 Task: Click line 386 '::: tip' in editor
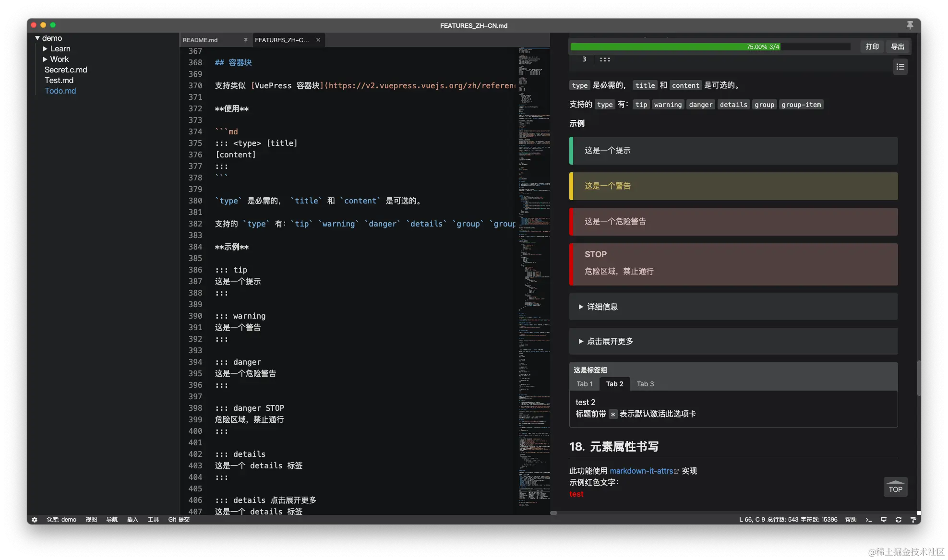pos(231,270)
